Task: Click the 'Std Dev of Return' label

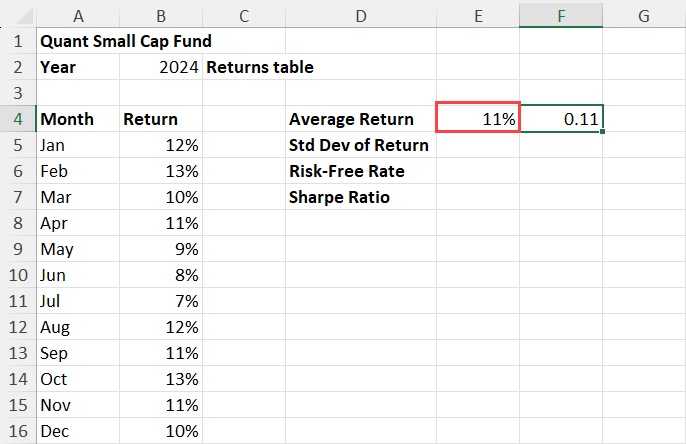Action: [361, 145]
